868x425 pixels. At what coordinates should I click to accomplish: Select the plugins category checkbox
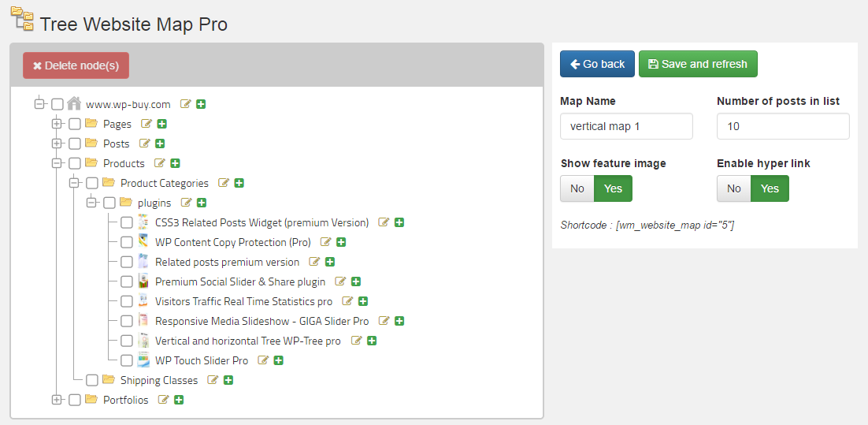coord(109,203)
